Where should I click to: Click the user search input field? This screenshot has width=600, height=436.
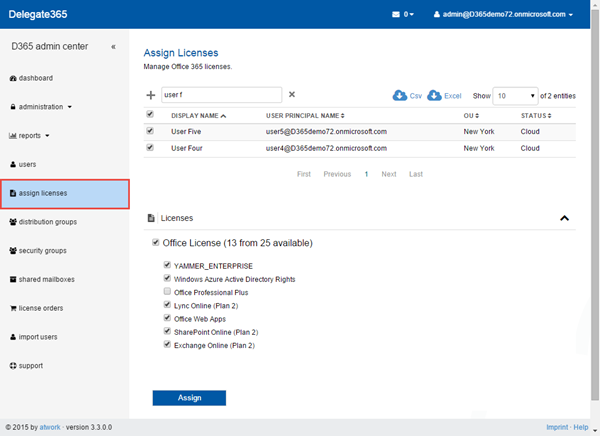click(220, 95)
